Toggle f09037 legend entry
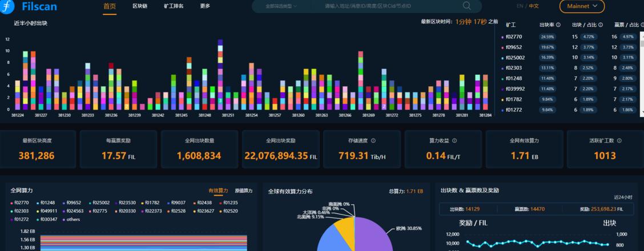 176,203
